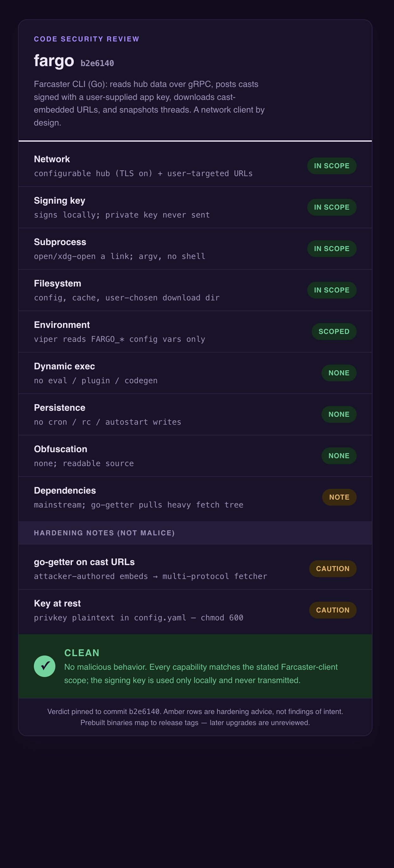Click the green checkmark verdict icon

pyautogui.click(x=45, y=666)
